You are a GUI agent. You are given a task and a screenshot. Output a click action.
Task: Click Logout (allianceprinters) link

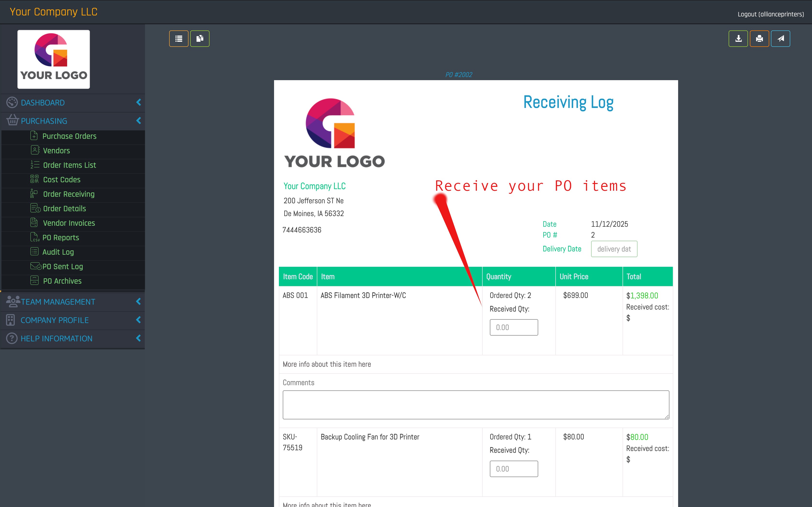coord(770,14)
